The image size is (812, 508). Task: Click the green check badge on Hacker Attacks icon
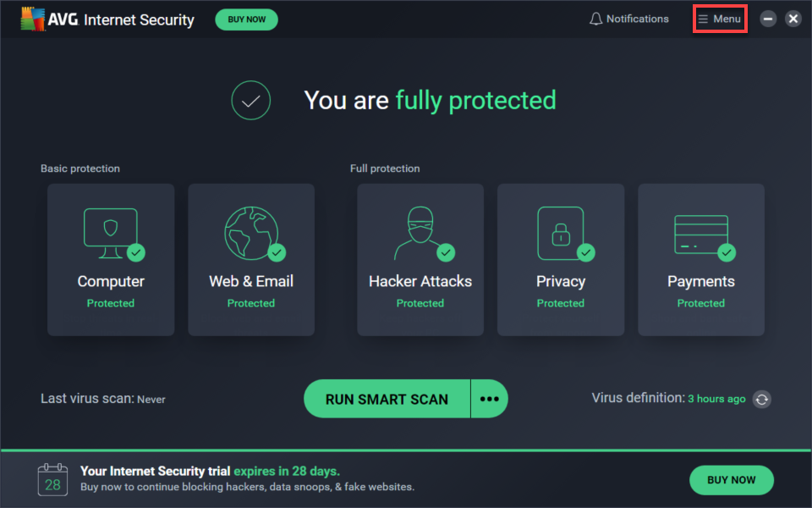tap(446, 252)
